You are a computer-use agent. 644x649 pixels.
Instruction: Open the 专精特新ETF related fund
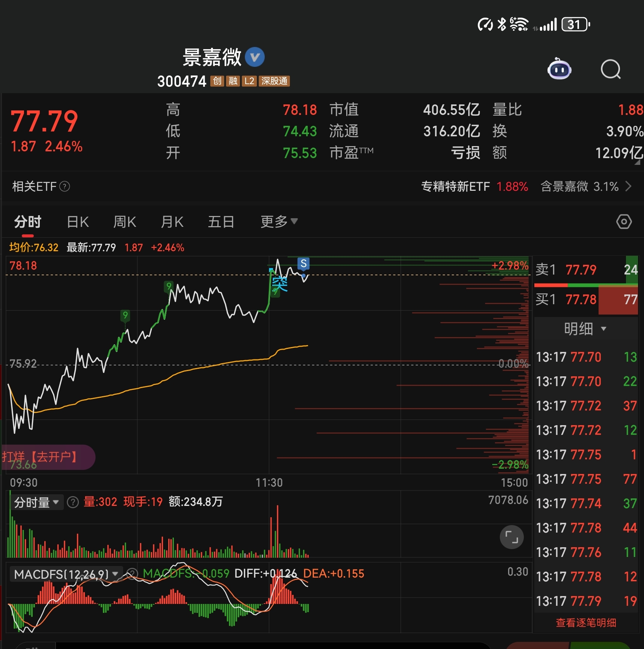(475, 186)
